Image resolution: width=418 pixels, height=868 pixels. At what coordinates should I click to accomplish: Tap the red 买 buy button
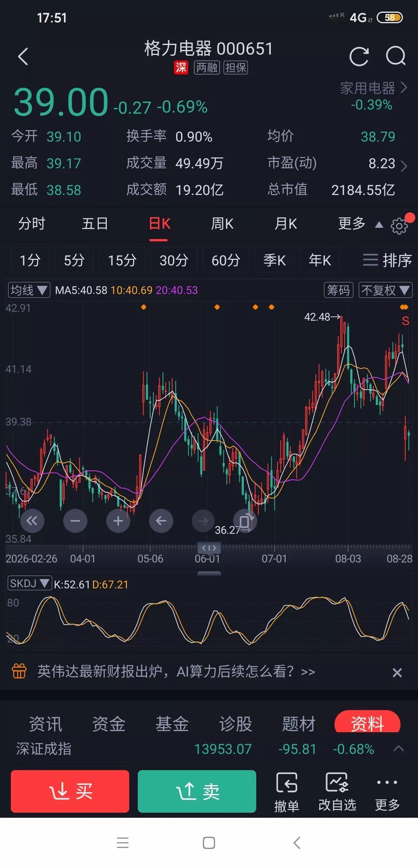tap(70, 791)
